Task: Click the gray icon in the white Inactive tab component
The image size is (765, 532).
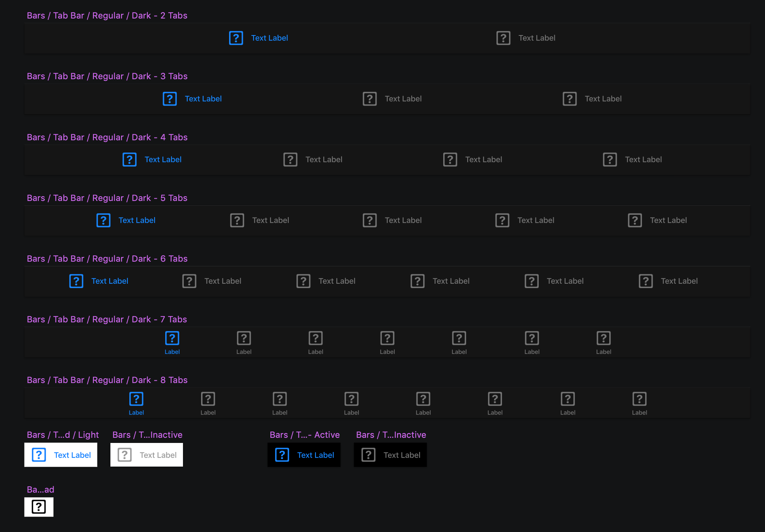Action: point(125,455)
